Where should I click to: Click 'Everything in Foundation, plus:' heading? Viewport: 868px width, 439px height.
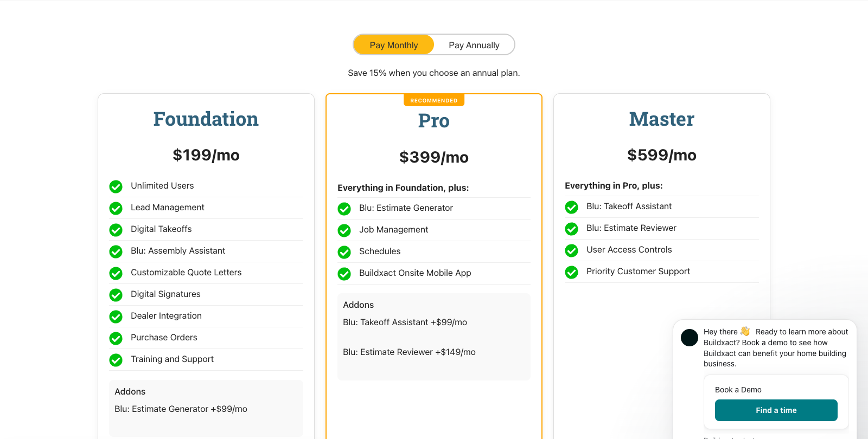pos(403,188)
